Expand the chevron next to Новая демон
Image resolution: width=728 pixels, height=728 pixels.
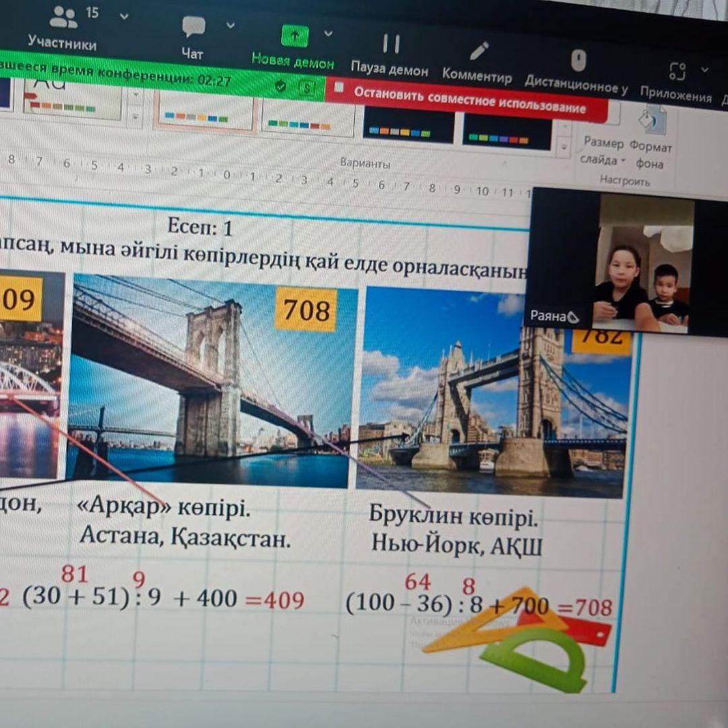(328, 34)
